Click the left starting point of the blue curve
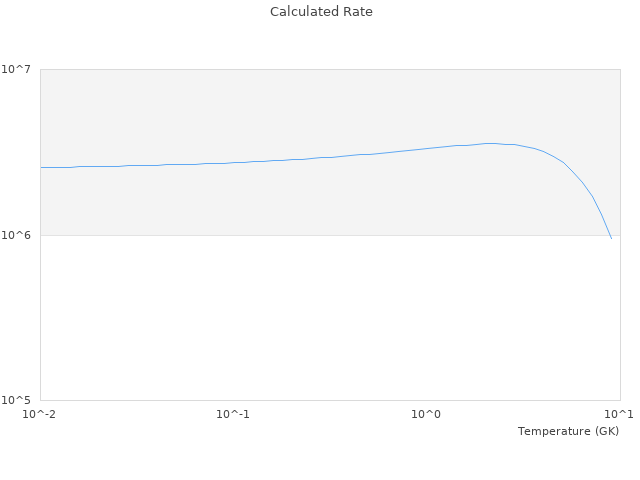The height and width of the screenshot is (480, 640). coord(41,167)
